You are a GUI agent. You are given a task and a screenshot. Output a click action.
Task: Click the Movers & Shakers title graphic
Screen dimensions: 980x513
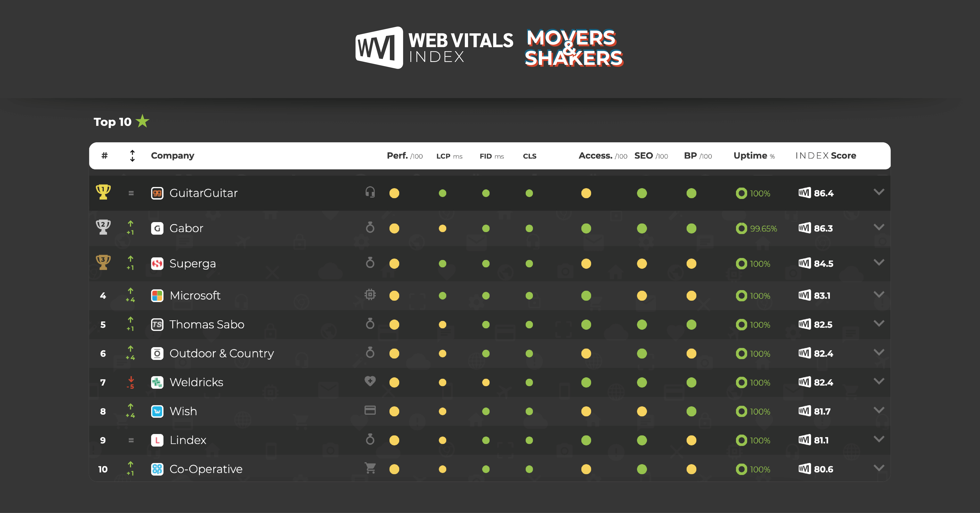[x=574, y=48]
